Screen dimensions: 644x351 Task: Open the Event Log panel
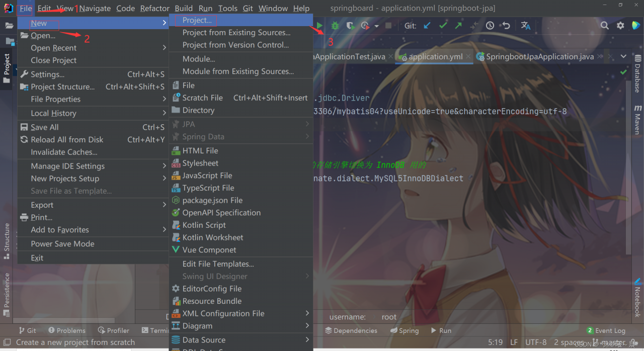point(606,330)
